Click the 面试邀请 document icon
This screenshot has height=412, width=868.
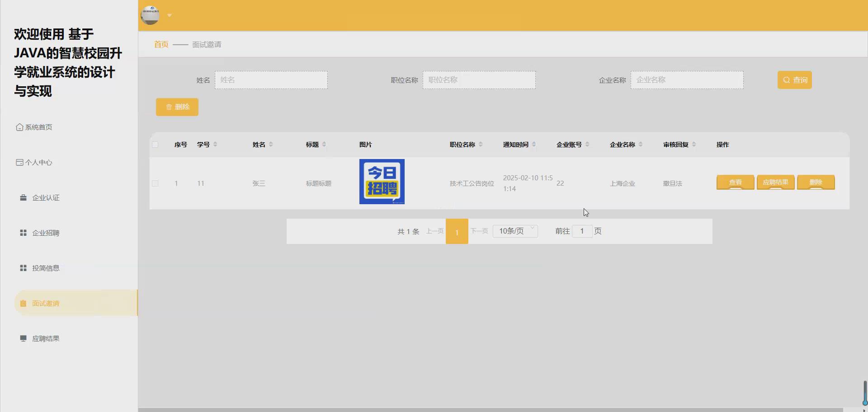coord(23,303)
